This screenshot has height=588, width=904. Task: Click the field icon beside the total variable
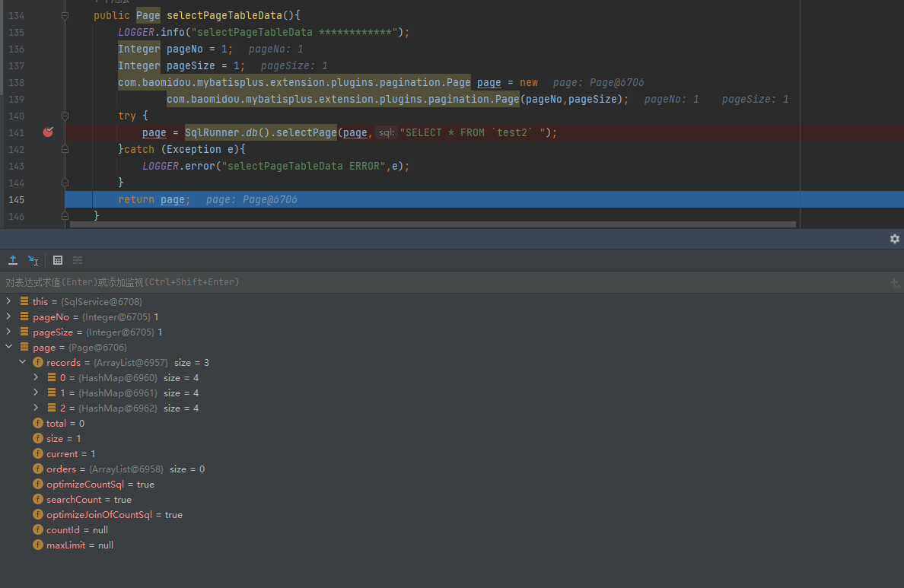coord(37,423)
